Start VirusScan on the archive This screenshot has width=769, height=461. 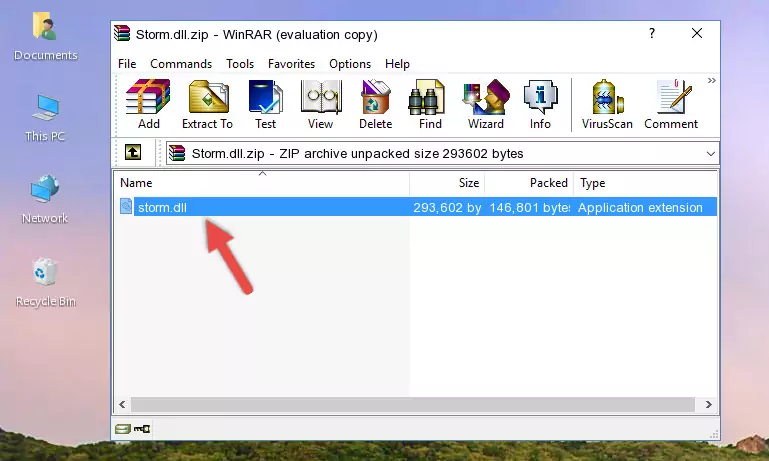[607, 104]
